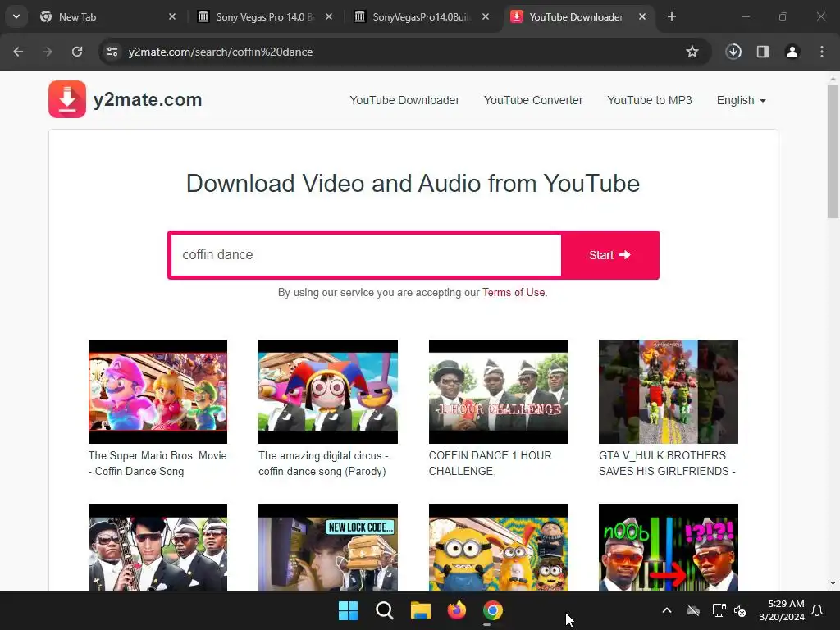840x630 pixels.
Task: Click the coffin dance search field
Action: pos(365,255)
